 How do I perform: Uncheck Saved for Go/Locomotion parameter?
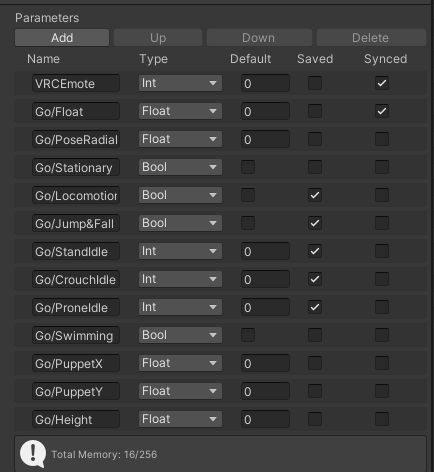pos(315,195)
